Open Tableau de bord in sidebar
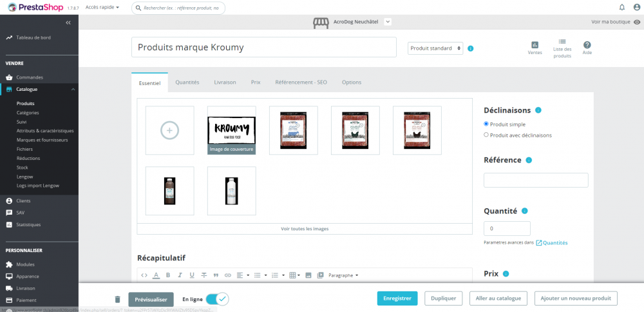The width and height of the screenshot is (644, 312). (x=33, y=37)
